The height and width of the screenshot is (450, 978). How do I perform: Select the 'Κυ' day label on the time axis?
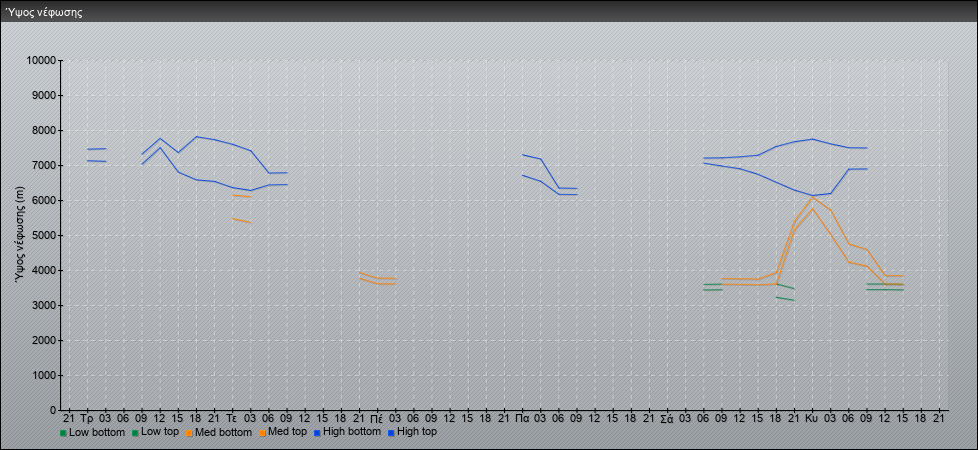(x=812, y=418)
